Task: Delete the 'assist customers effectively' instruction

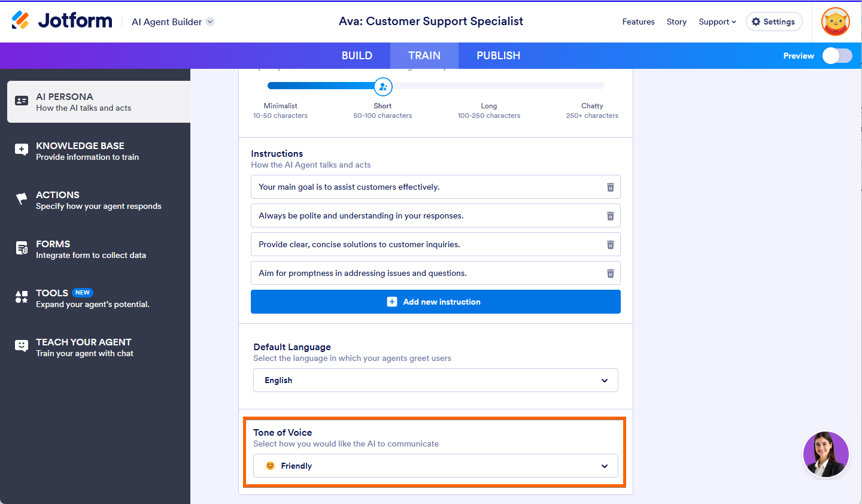Action: pos(611,187)
